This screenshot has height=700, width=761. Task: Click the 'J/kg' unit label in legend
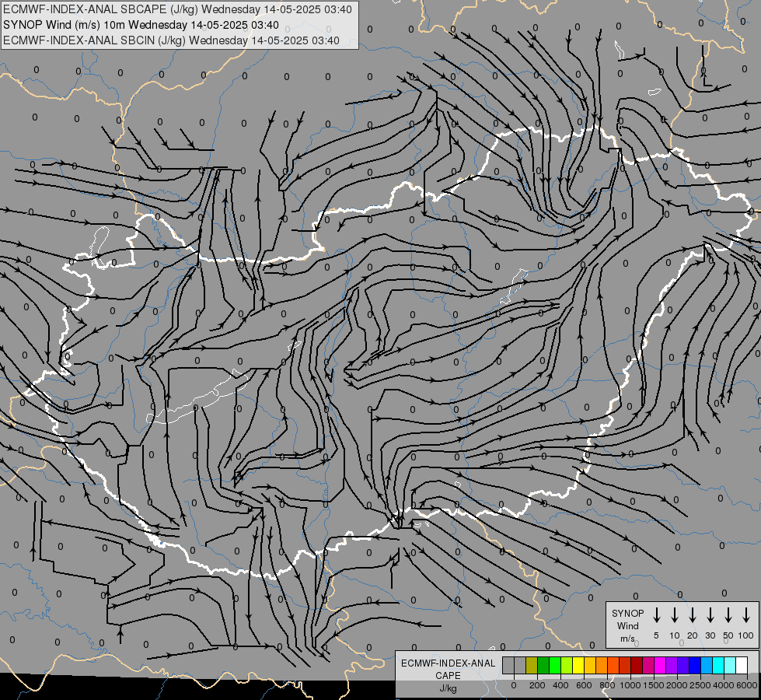coord(448,688)
